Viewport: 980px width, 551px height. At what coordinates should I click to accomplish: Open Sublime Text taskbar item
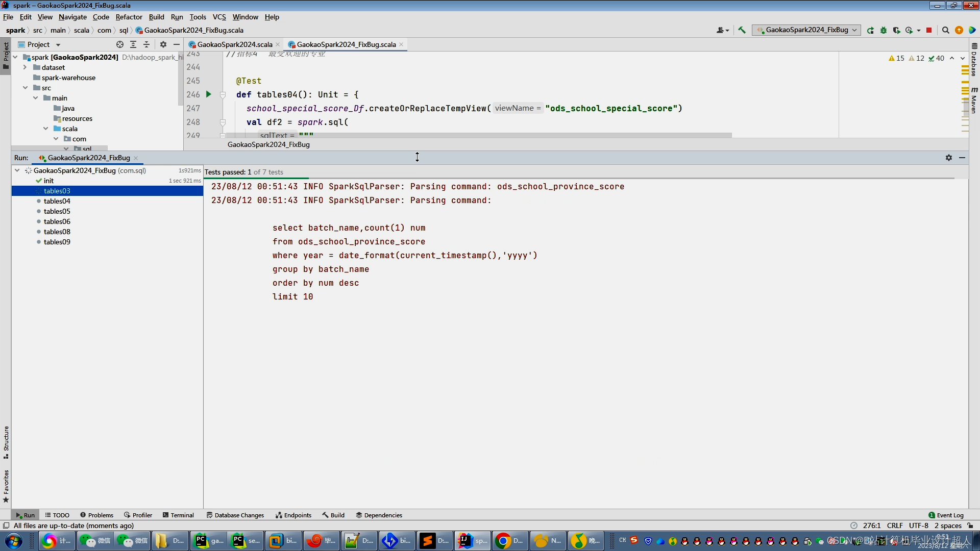pyautogui.click(x=434, y=541)
